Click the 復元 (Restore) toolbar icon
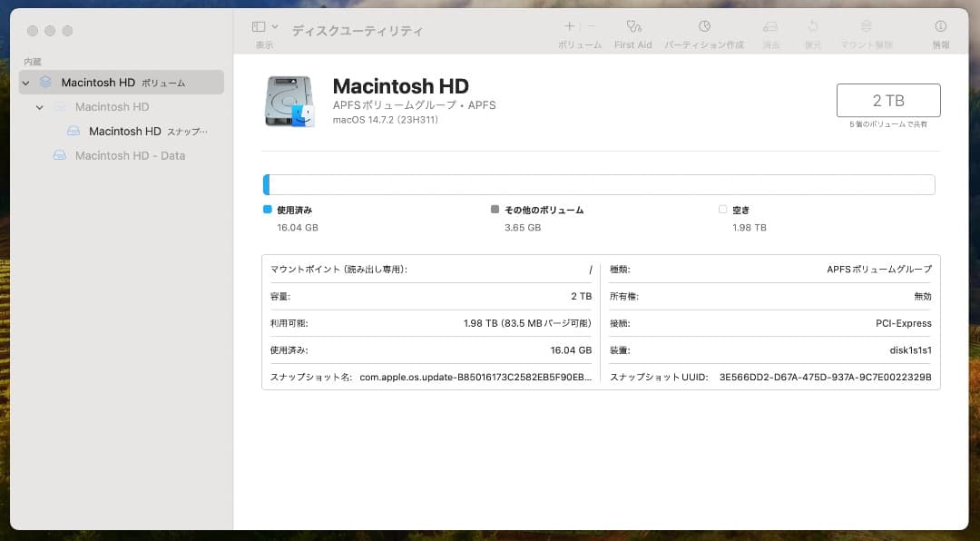The image size is (980, 541). point(813,32)
